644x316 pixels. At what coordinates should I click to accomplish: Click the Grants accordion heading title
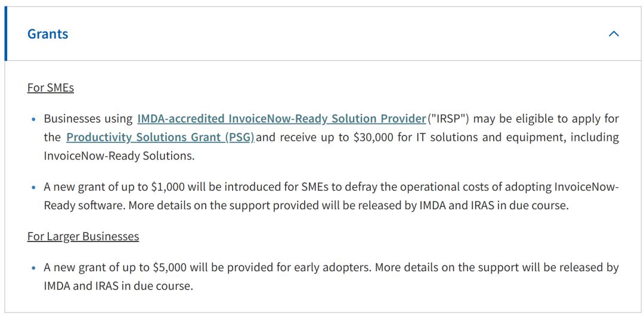48,34
